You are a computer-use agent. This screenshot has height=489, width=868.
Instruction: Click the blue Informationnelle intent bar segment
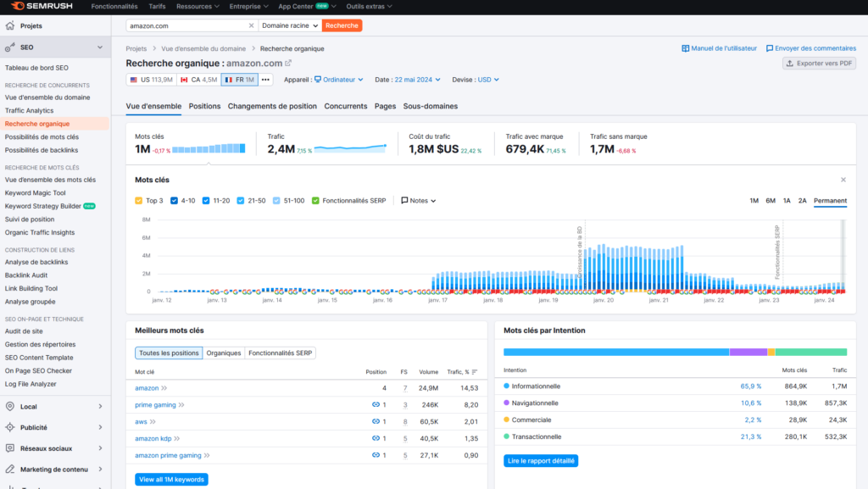pyautogui.click(x=616, y=353)
